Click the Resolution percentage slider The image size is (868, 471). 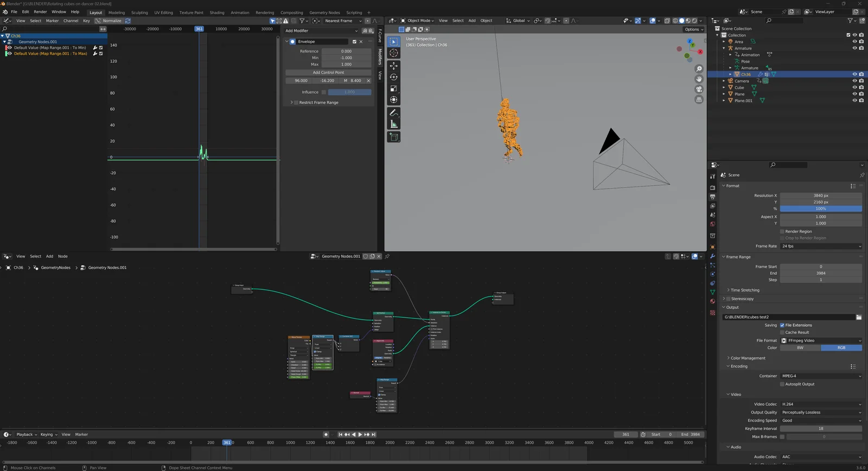(x=820, y=209)
